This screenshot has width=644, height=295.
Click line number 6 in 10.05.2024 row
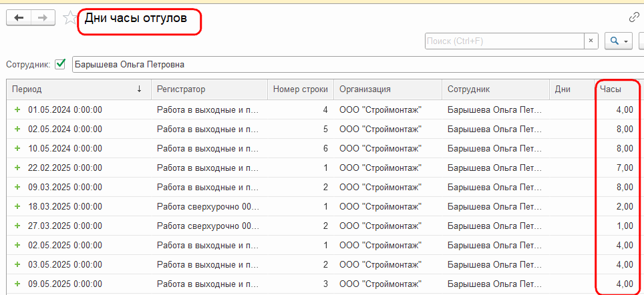click(325, 148)
